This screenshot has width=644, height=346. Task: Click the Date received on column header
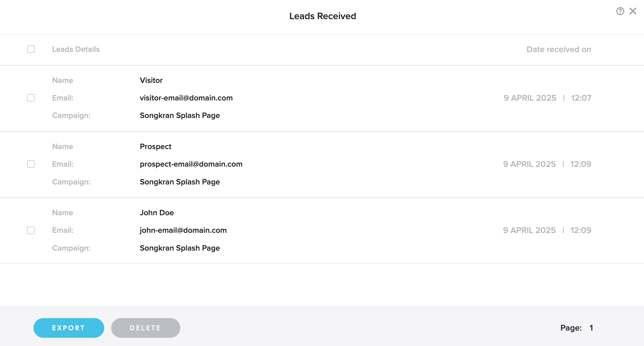point(559,49)
